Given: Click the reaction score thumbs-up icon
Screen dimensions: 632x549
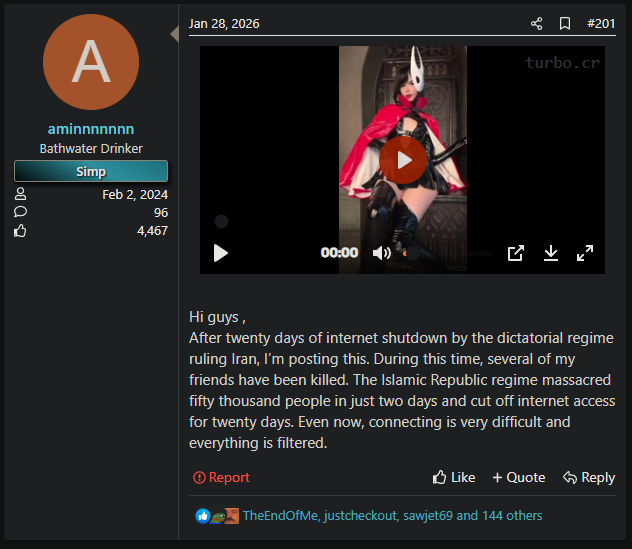Looking at the screenshot, I should (20, 231).
